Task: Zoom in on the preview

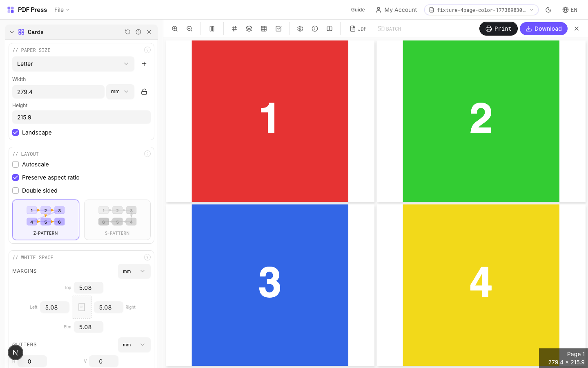Action: (x=175, y=29)
